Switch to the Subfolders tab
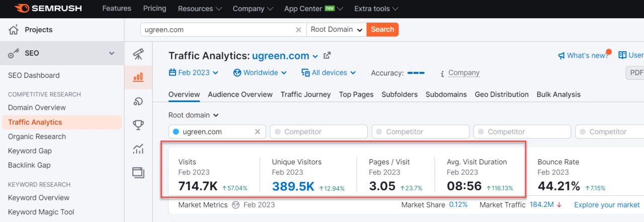The height and width of the screenshot is (222, 644). pos(399,94)
